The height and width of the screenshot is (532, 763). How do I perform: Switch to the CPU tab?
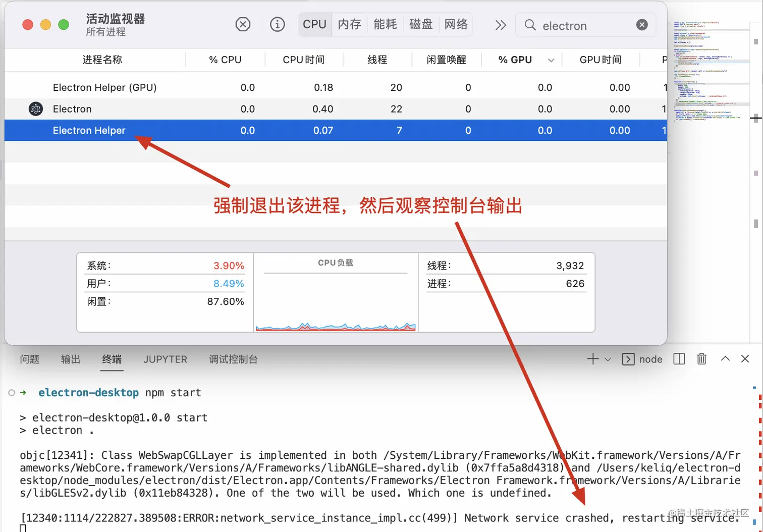(314, 24)
